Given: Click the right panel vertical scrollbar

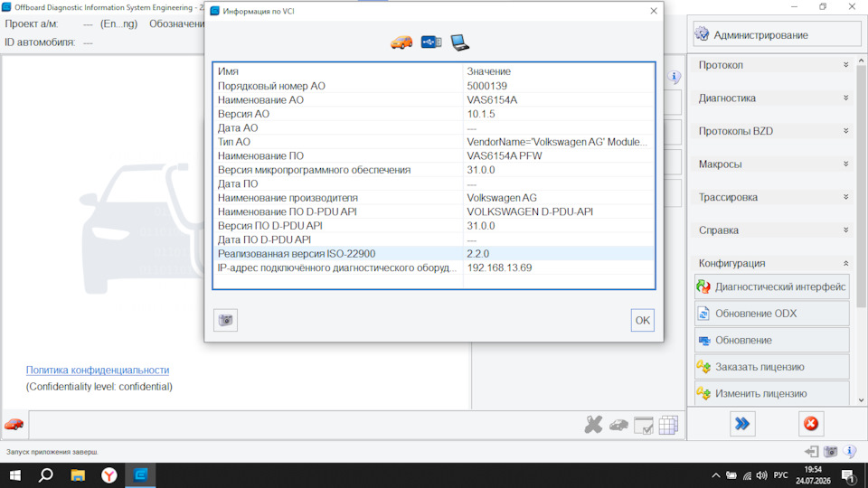Looking at the screenshot, I should click(x=862, y=185).
